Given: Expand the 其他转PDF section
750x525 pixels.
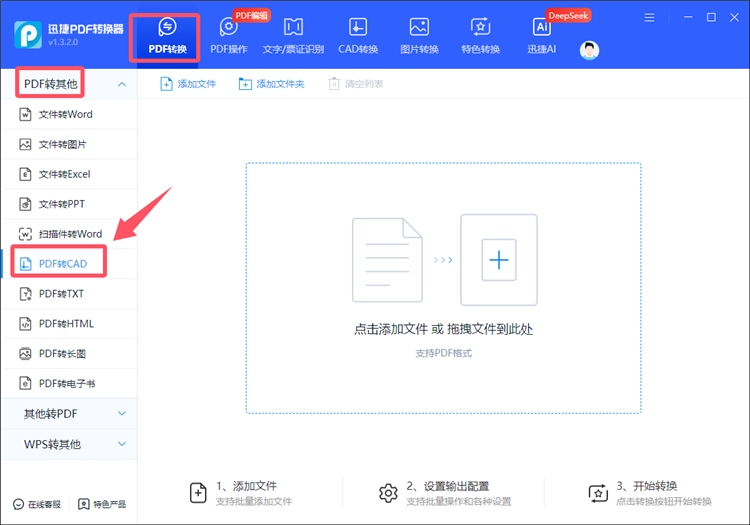Looking at the screenshot, I should pyautogui.click(x=69, y=414).
